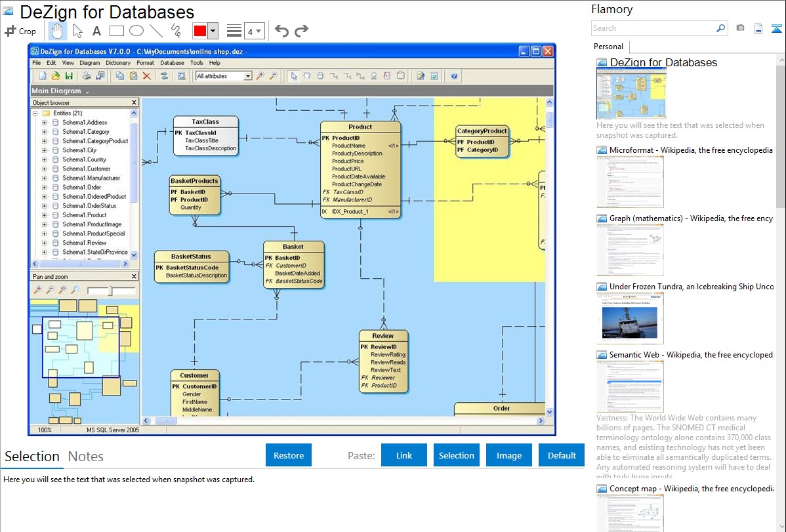Click the Restore button
Screen dimensions: 786x532
click(x=289, y=455)
